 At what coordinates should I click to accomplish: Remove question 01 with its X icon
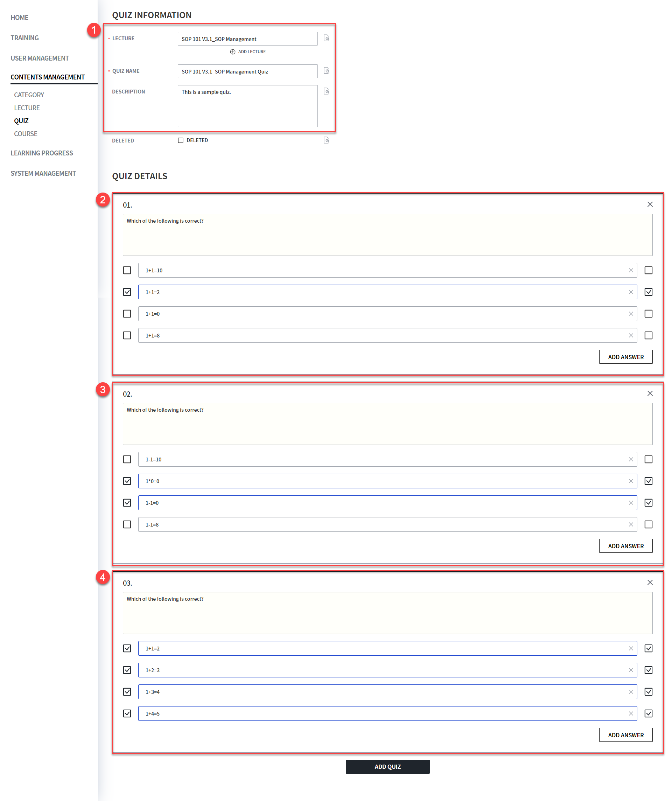[x=650, y=204]
